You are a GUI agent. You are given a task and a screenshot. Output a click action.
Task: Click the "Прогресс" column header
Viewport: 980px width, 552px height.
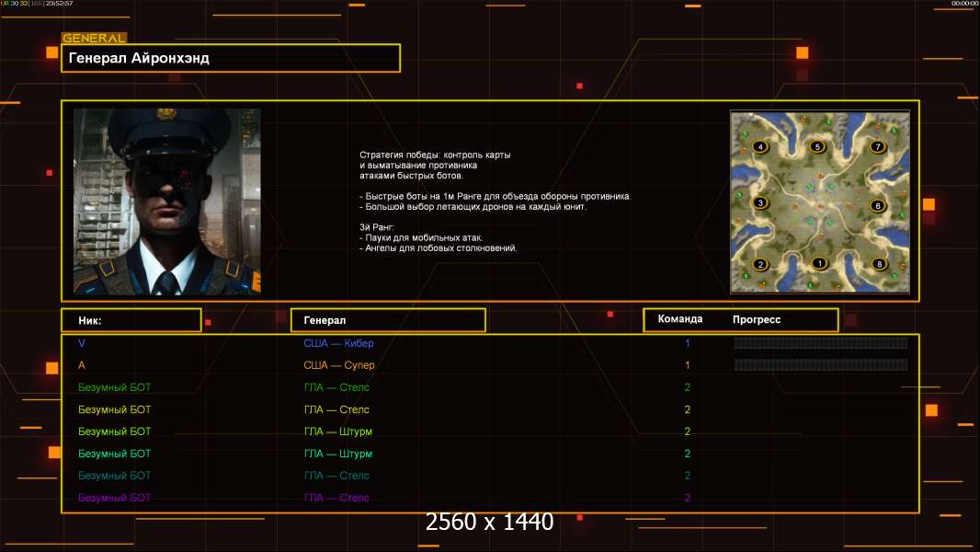757,319
